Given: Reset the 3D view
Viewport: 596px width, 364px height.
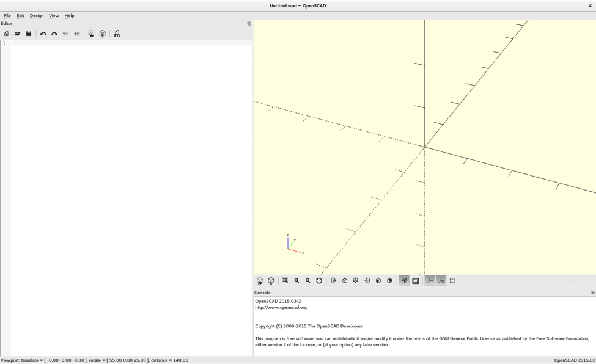Looking at the screenshot, I should pos(319,281).
